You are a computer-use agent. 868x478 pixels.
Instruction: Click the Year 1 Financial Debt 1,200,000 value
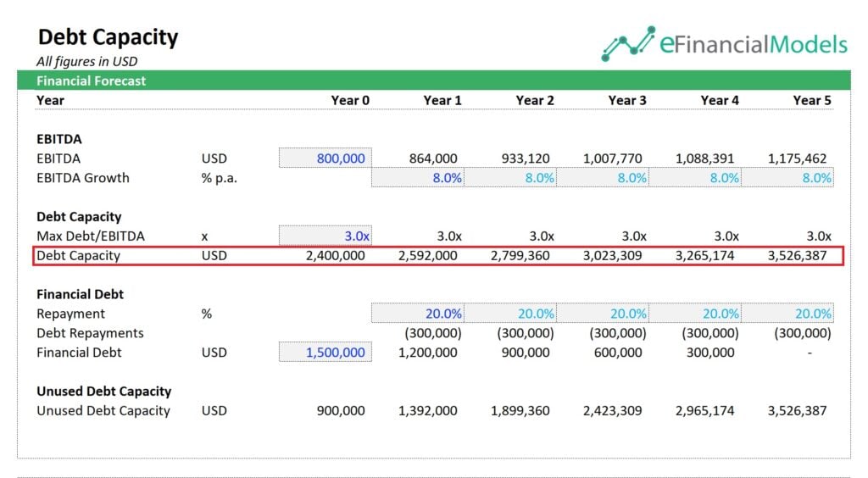(x=428, y=353)
